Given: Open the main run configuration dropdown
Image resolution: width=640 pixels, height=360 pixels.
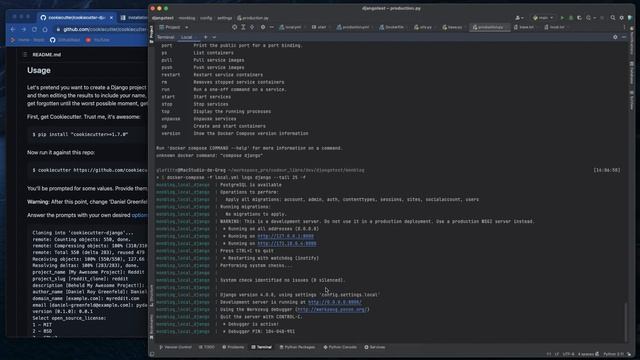Looking at the screenshot, I should tap(543, 18).
